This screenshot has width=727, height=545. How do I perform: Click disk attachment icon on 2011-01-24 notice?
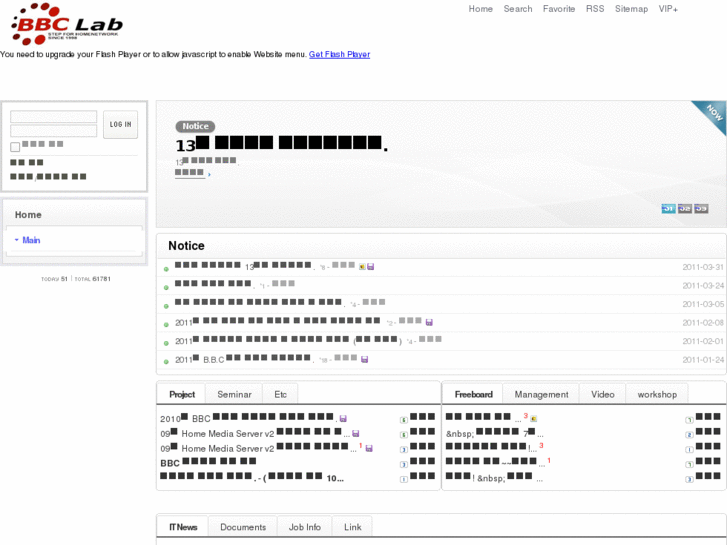(364, 359)
